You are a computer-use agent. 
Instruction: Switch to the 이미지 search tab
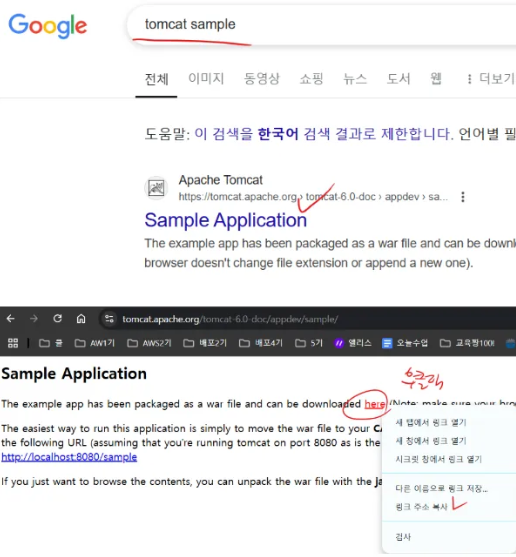[x=206, y=79]
